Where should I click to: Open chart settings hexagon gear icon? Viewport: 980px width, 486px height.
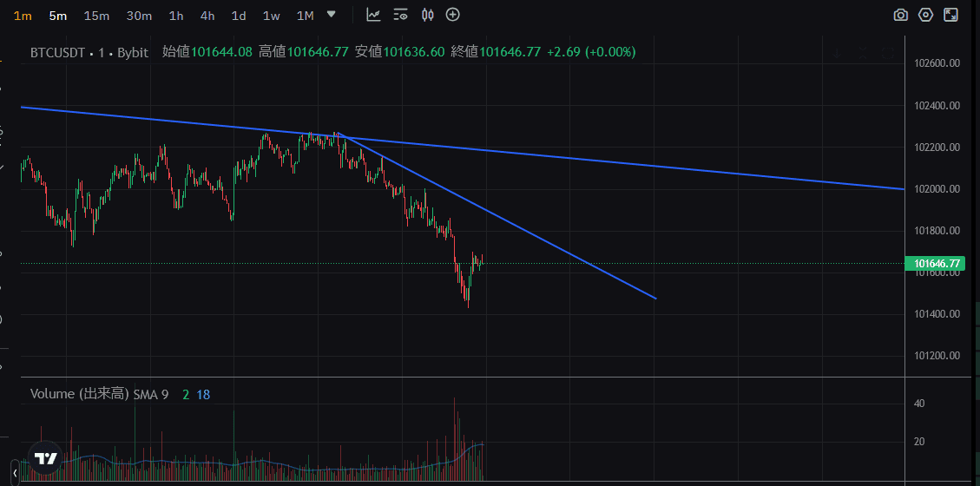point(926,15)
